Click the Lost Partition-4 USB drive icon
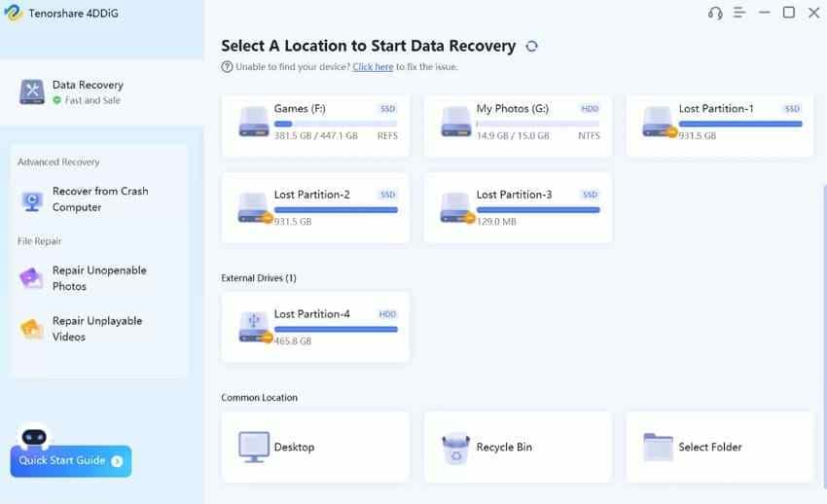The width and height of the screenshot is (827, 504). point(255,327)
